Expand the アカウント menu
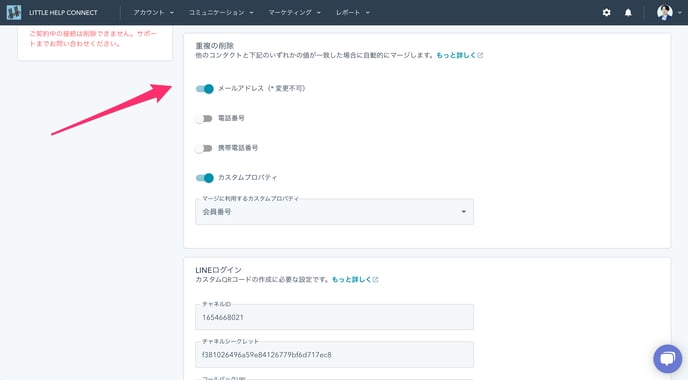688x380 pixels. (x=154, y=12)
